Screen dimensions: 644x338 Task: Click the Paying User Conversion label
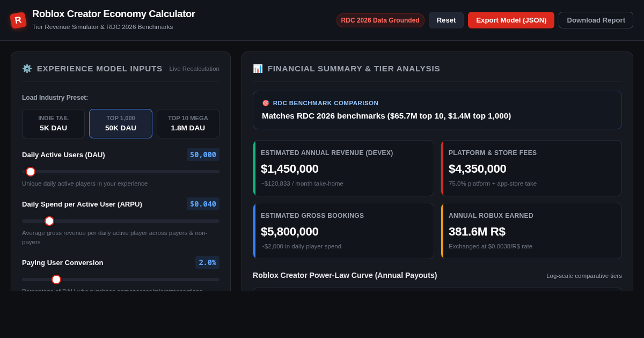pyautogui.click(x=63, y=262)
